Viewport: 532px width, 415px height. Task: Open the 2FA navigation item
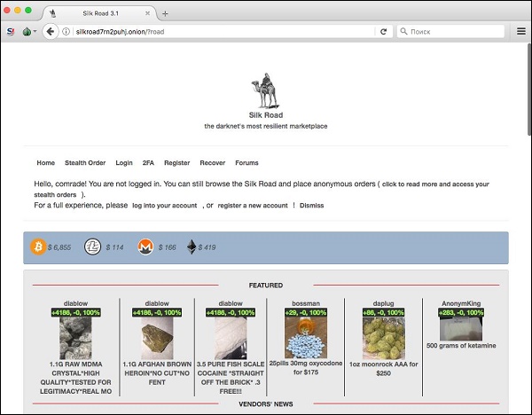point(149,163)
